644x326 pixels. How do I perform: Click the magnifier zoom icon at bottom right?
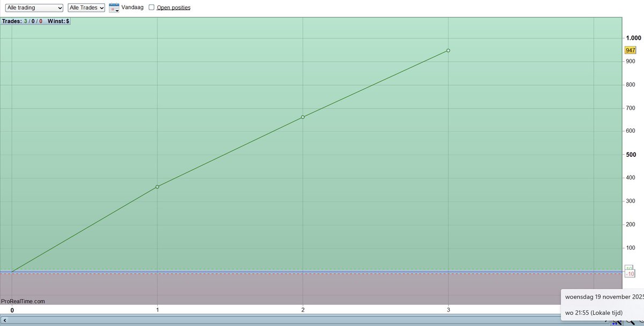click(630, 321)
